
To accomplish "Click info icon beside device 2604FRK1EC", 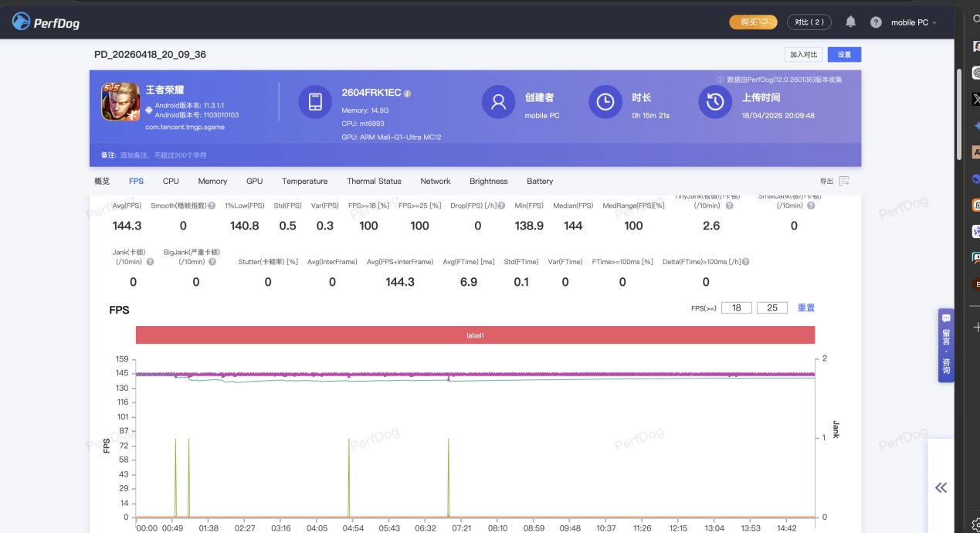I will (407, 93).
